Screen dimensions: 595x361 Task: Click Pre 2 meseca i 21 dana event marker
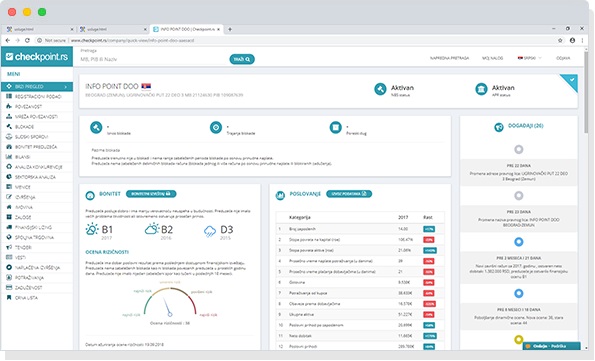click(519, 242)
